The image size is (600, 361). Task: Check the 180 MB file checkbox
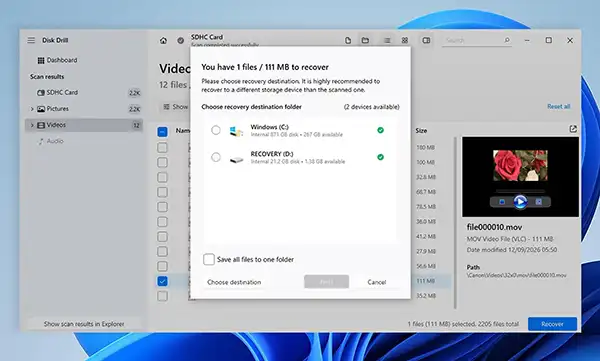pyautogui.click(x=162, y=147)
